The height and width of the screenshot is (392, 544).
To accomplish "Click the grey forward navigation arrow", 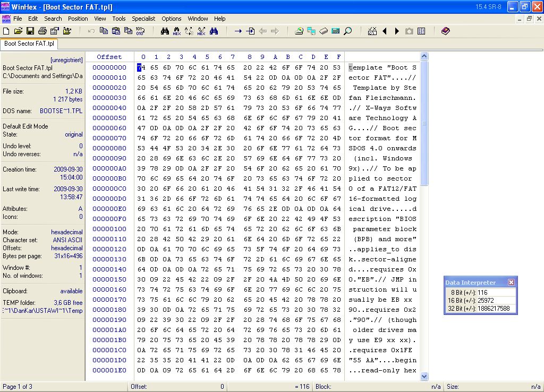I will [275, 31].
